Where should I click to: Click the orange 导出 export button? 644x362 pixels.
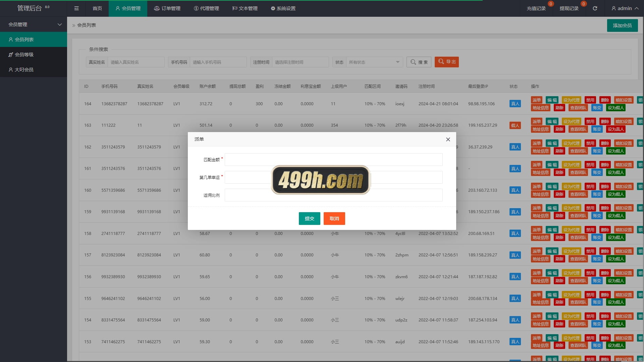pyautogui.click(x=447, y=62)
